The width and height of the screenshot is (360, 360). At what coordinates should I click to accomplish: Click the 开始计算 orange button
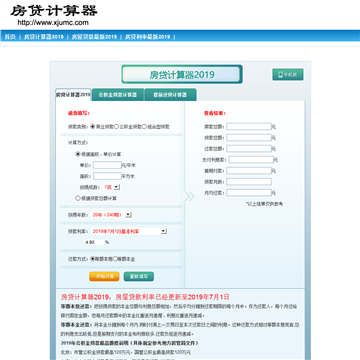[x=104, y=276]
